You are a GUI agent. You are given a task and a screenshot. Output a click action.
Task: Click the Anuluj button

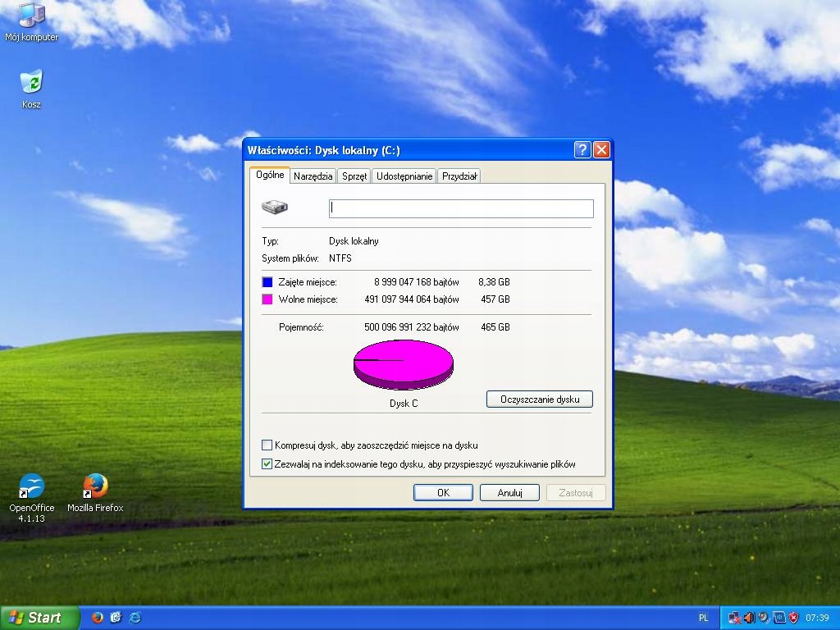(x=509, y=493)
